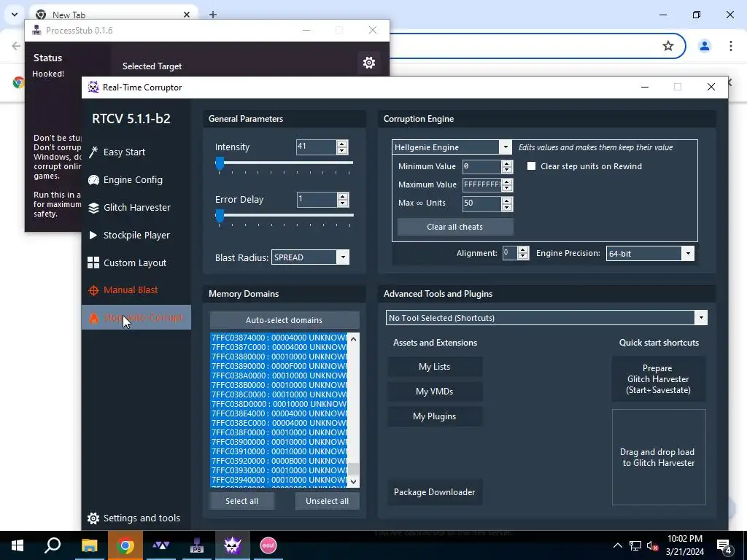The image size is (747, 560).
Task: Enable Clear step units on Rewind
Action: pos(531,166)
